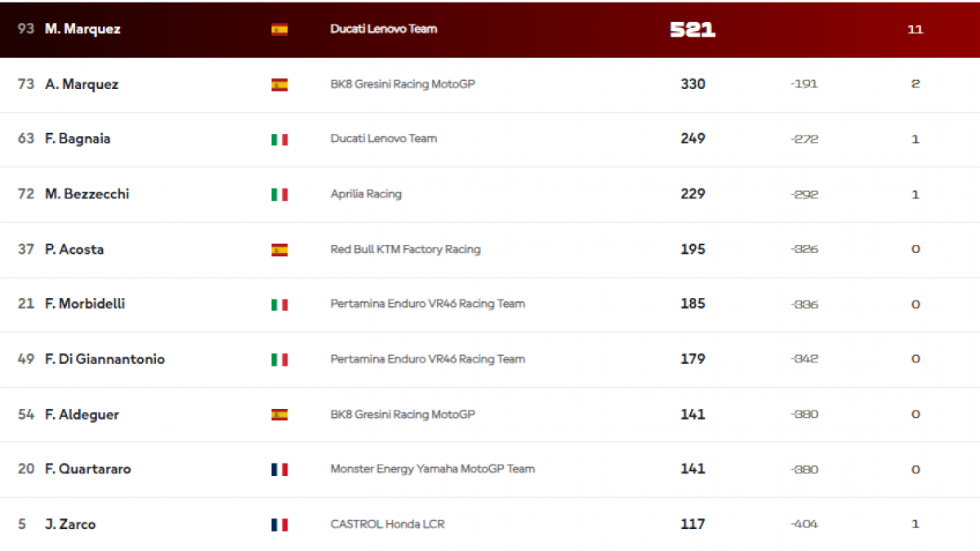
Task: Click the Spanish flag beside F. Aldeguer
Action: (279, 415)
